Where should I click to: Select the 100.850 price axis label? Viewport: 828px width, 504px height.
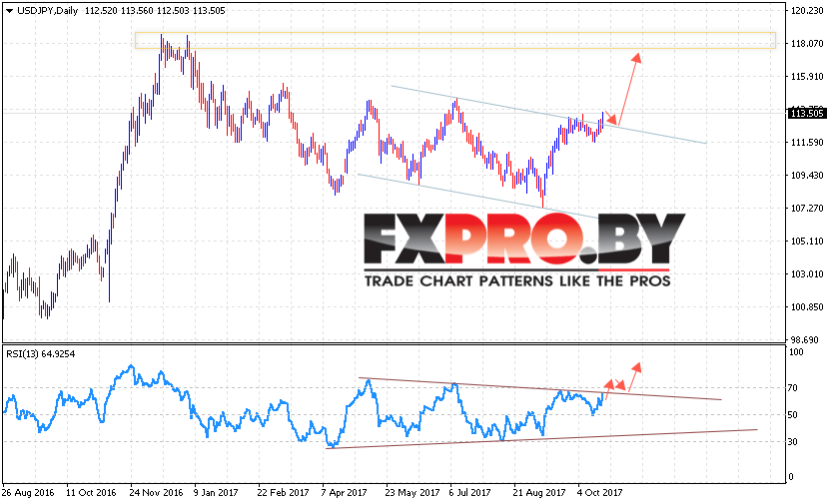click(807, 306)
